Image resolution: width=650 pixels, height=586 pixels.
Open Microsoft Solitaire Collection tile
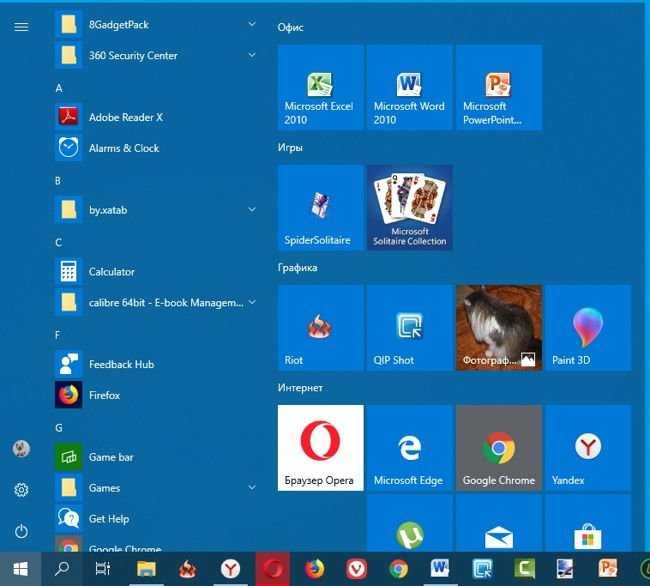click(x=410, y=208)
